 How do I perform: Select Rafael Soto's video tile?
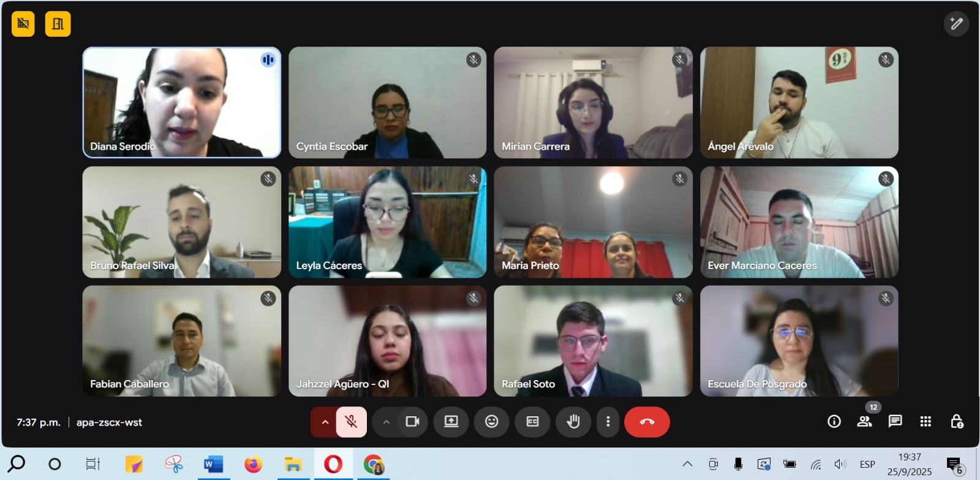593,341
